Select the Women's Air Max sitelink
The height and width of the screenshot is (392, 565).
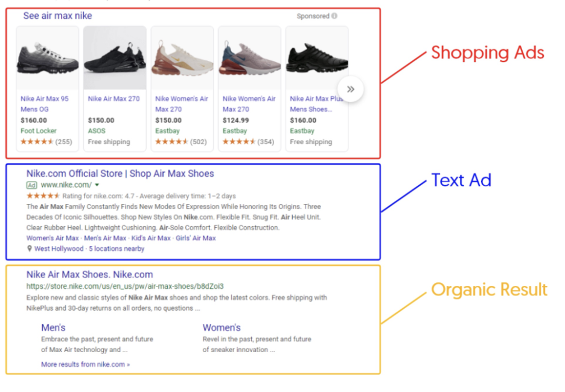pos(53,238)
